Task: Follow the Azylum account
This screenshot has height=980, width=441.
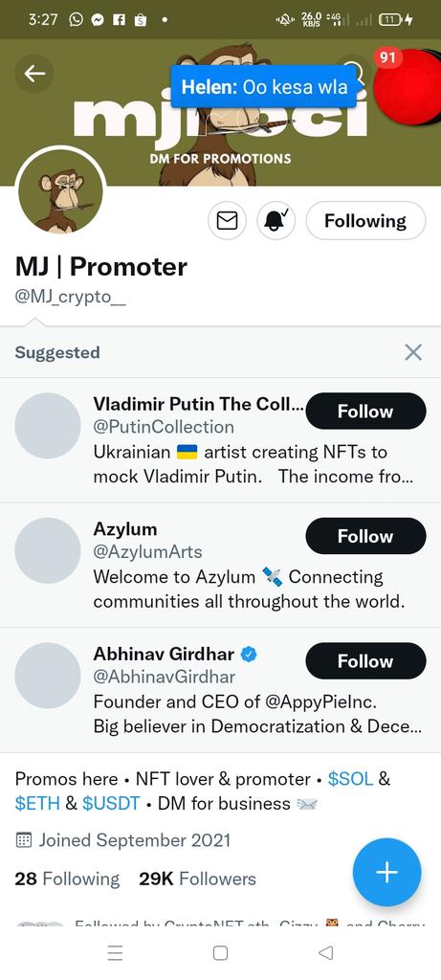Action: pyautogui.click(x=365, y=536)
